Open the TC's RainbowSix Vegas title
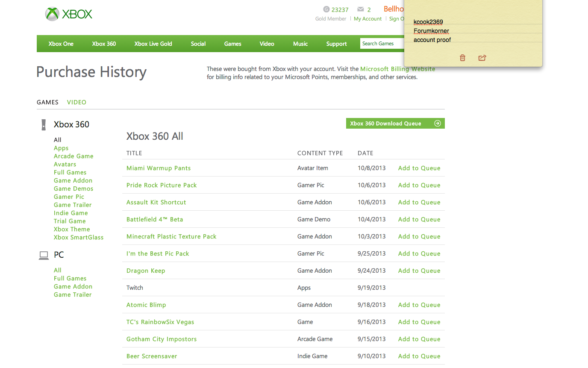 [x=160, y=322]
